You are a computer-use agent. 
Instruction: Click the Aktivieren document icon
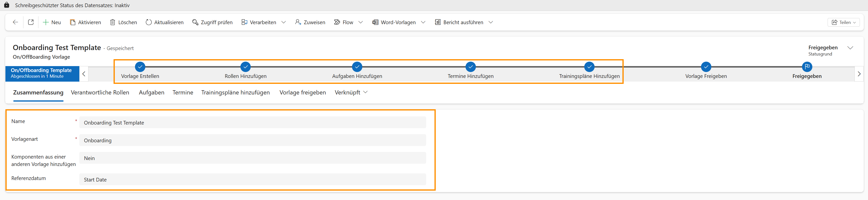coord(72,22)
